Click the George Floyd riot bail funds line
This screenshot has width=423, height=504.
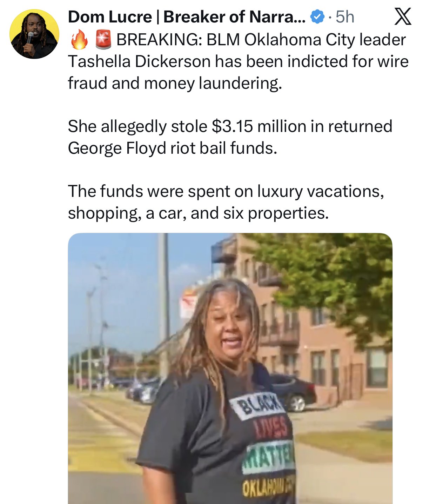click(173, 148)
